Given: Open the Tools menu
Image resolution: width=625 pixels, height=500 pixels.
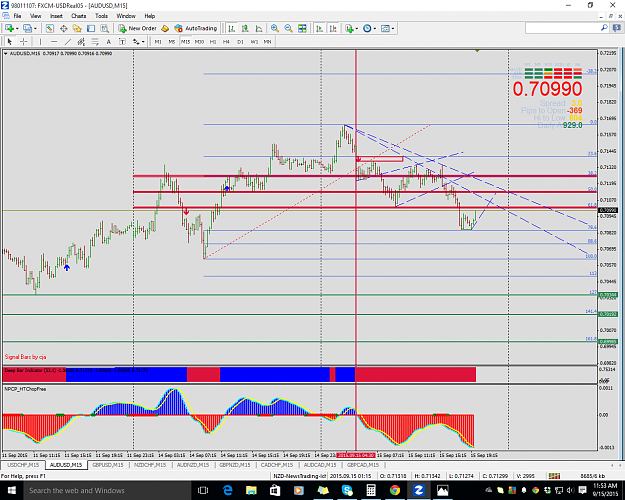Looking at the screenshot, I should (x=101, y=16).
